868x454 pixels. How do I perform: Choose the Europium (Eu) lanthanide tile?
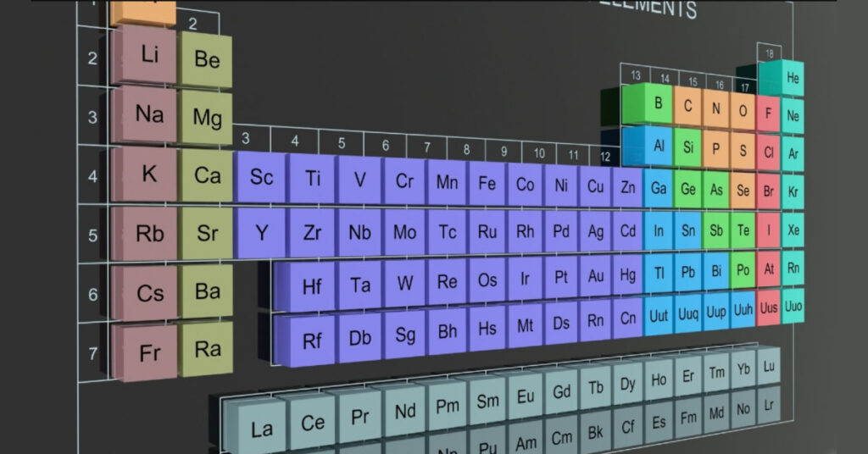(526, 396)
